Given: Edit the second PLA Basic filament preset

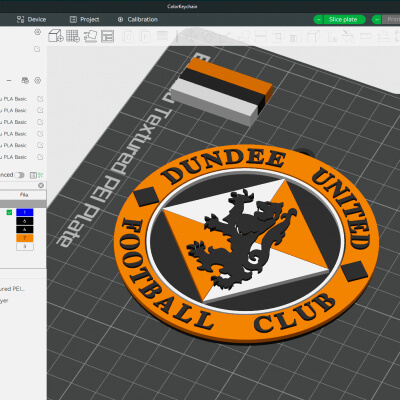Looking at the screenshot, I should click(40, 110).
